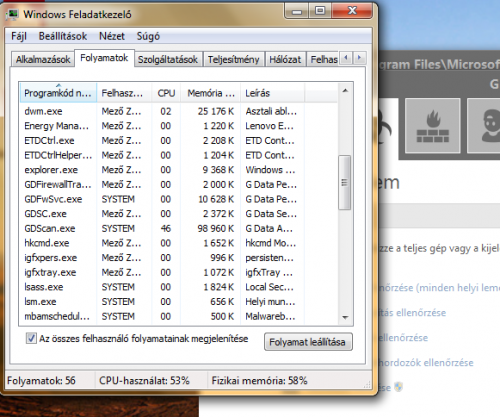Click the Fizikai memória: 58% status entry
This screenshot has width=500, height=417.
coord(259,381)
